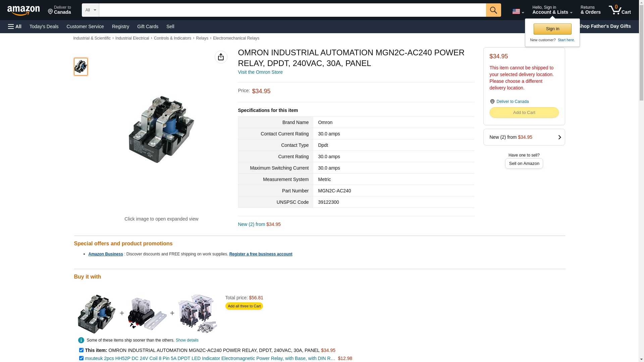This screenshot has width=644, height=362.
Task: Click Add all three to Cart
Action: tap(244, 306)
